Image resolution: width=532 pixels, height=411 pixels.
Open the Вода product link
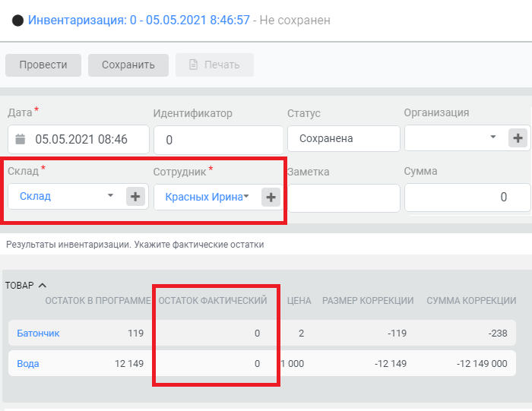pyautogui.click(x=28, y=364)
